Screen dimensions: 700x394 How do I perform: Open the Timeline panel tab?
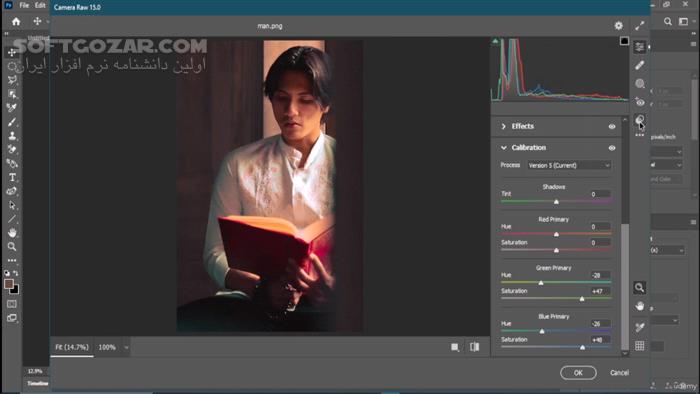tap(38, 383)
